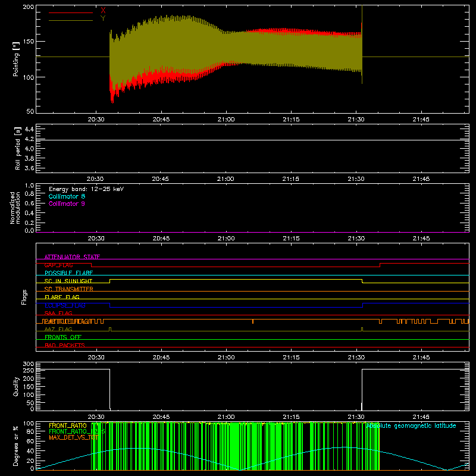The width and height of the screenshot is (476, 476).
Task: Click the 'Absolute geomagnetic latitude' label
Action: [x=411, y=425]
